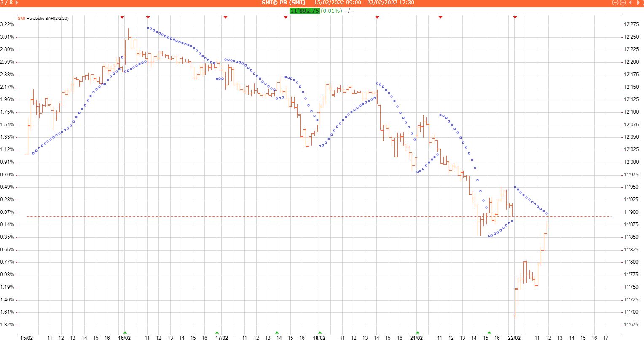Click green buy marker at 21/02 open
Viewport: 644px width, 344px height.
(418, 333)
